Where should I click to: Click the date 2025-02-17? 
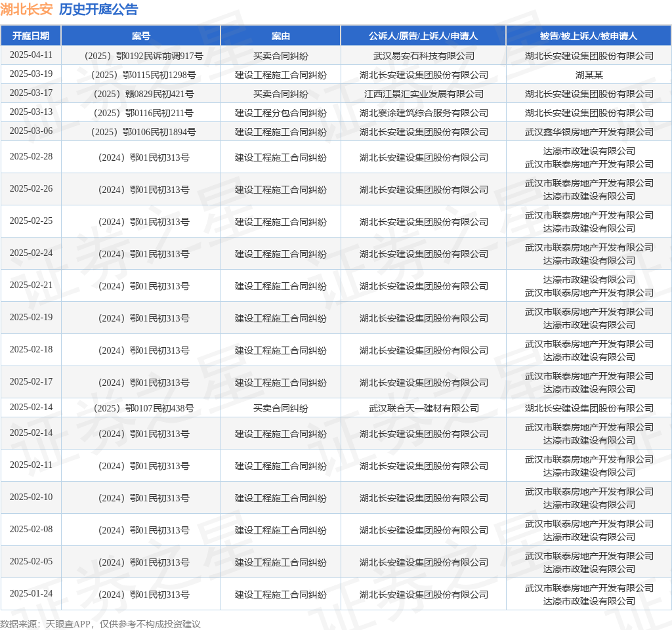31,381
